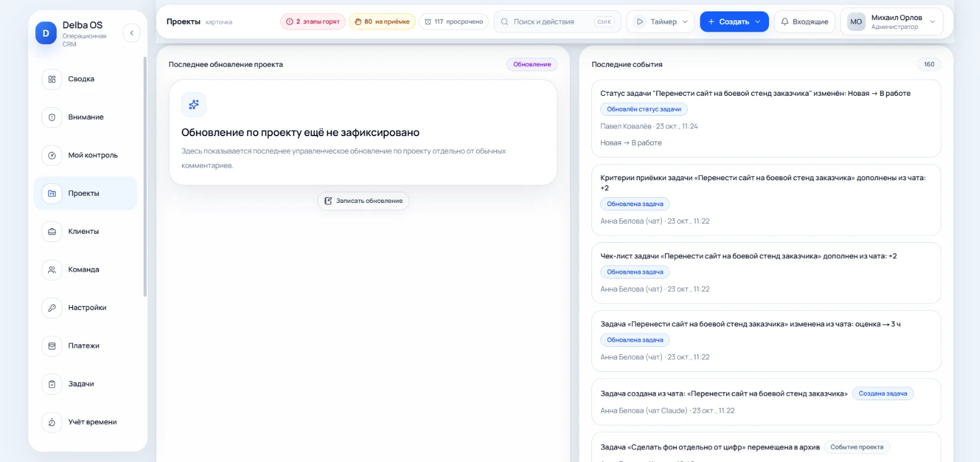Screen dimensions: 980x462
Task: Click the blue Создать button
Action: pyautogui.click(x=734, y=21)
